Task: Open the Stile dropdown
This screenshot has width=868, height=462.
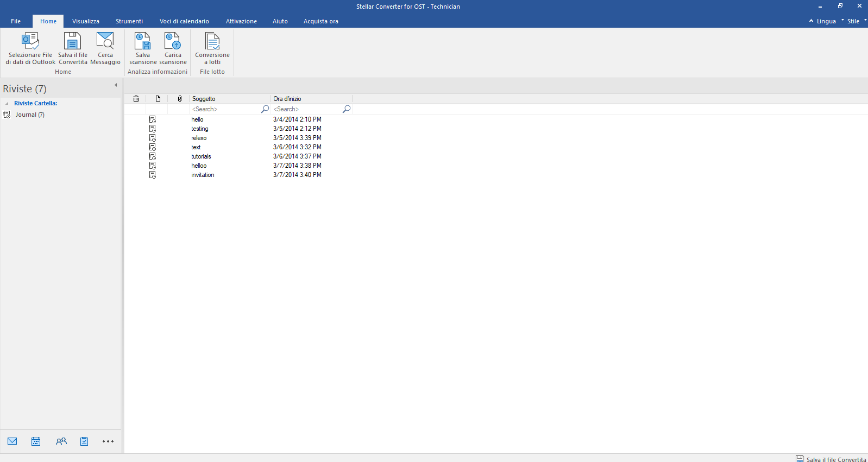Action: (x=854, y=21)
